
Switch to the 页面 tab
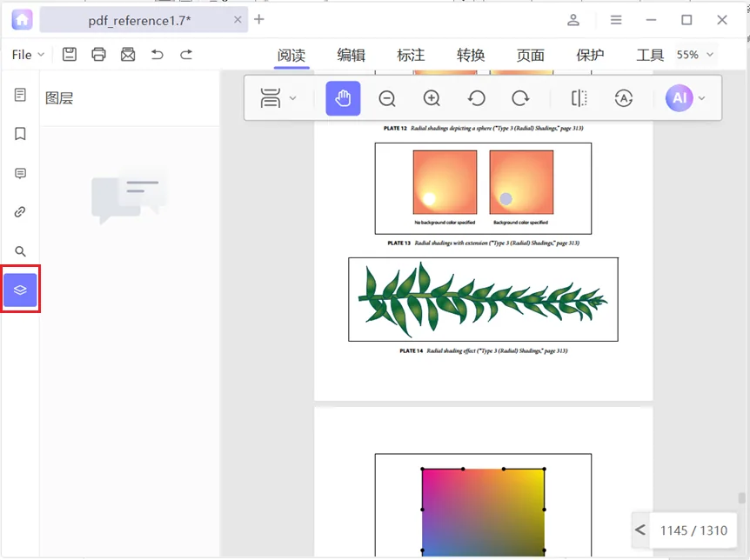pos(531,56)
